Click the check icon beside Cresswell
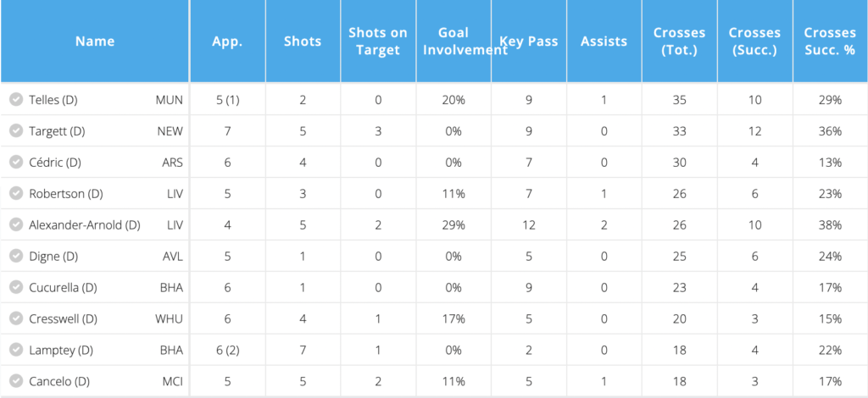 (15, 318)
